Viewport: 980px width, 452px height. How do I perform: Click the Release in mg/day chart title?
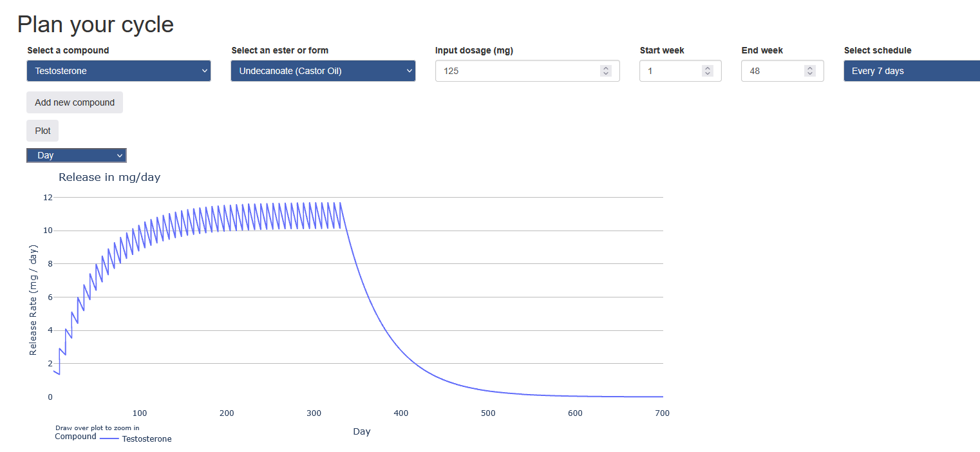[109, 177]
